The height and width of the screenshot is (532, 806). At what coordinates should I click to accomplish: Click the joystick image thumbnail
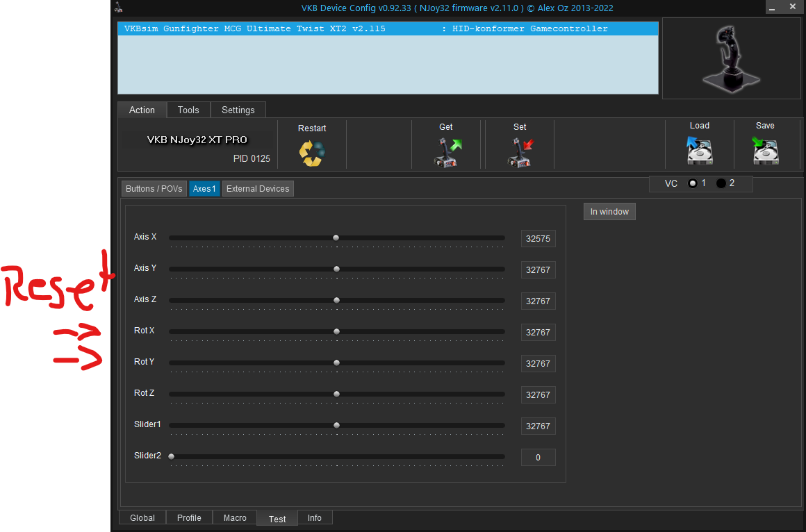pyautogui.click(x=731, y=58)
